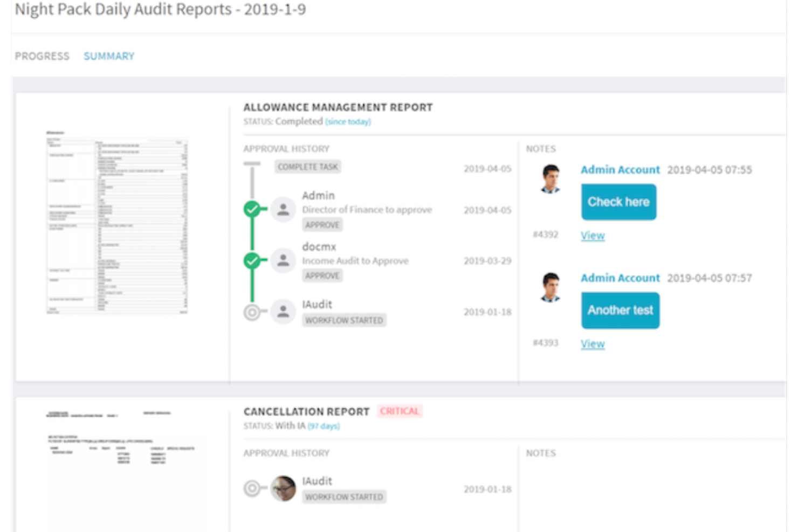Select the SUMMARY tab

(108, 56)
